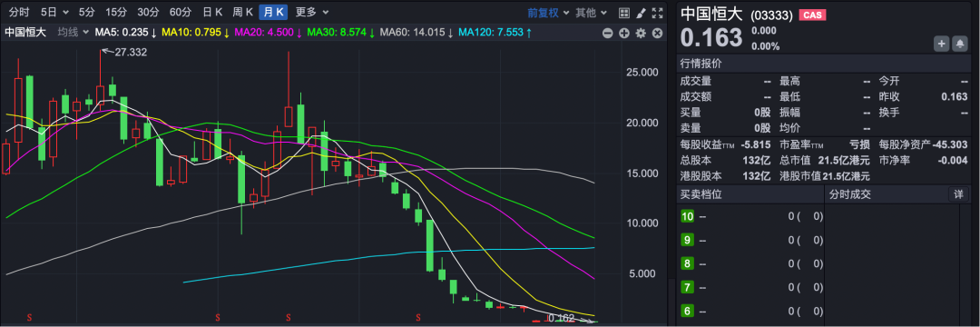Add stock to watchlist with plus button

click(942, 43)
